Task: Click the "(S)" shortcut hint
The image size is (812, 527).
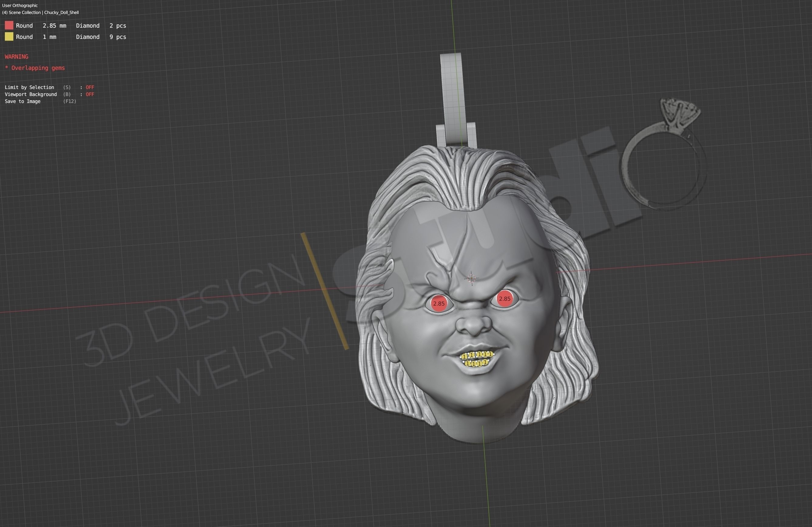Action: 67,87
